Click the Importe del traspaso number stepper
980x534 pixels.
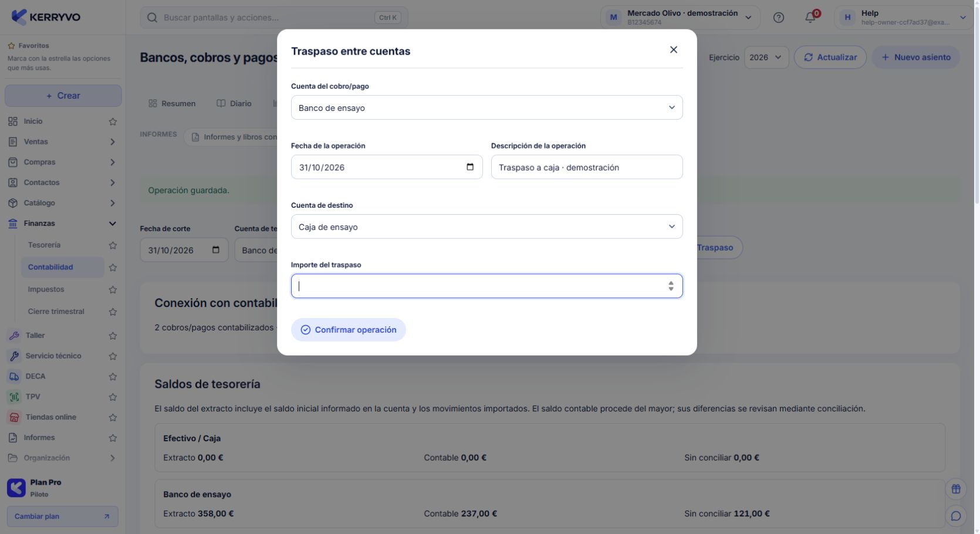(671, 286)
